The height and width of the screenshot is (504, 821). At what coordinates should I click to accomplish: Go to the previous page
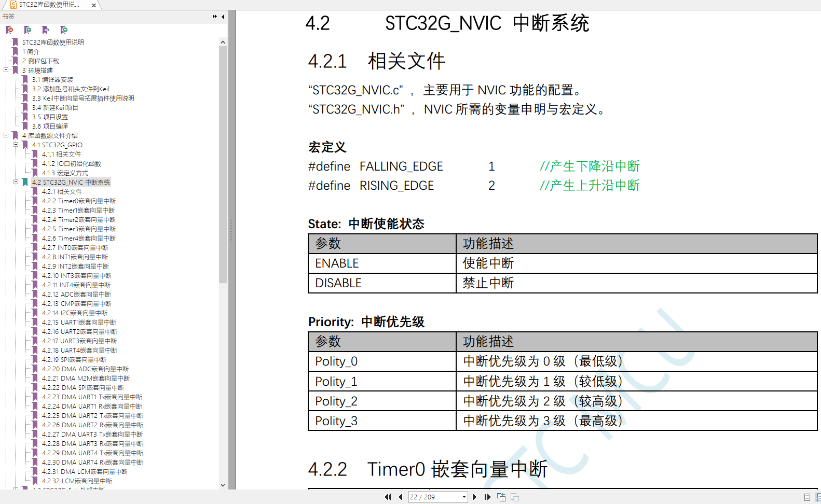[x=401, y=497]
